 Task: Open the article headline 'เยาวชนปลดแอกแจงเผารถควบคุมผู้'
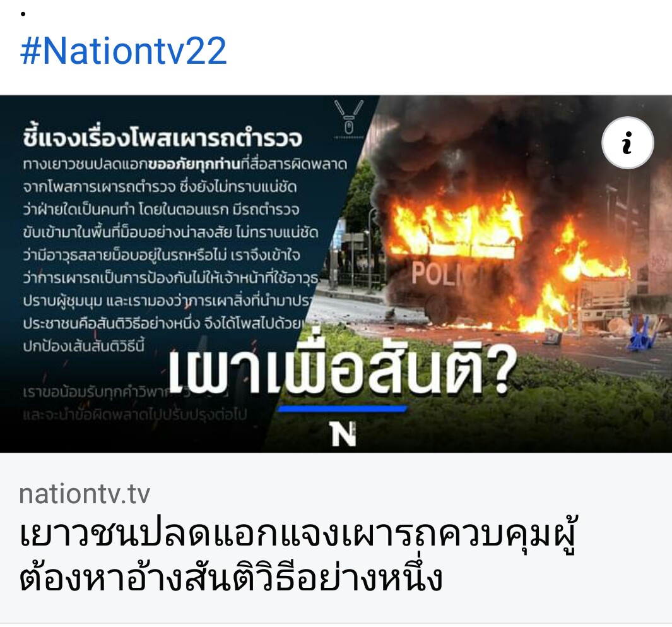pyautogui.click(x=298, y=535)
